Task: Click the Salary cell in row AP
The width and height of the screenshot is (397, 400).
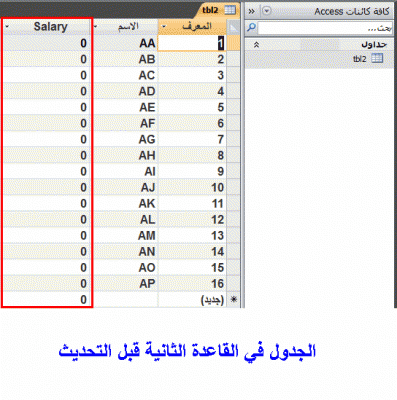Action: click(47, 283)
